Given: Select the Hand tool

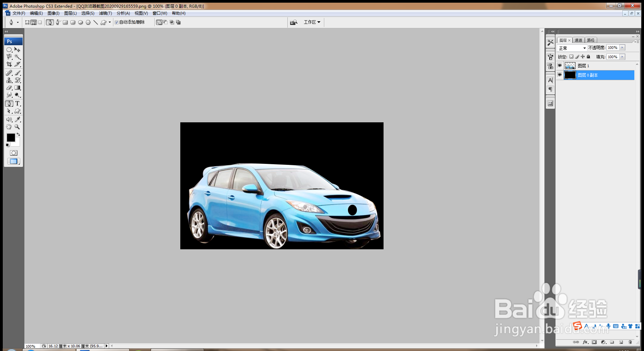Looking at the screenshot, I should [9, 127].
